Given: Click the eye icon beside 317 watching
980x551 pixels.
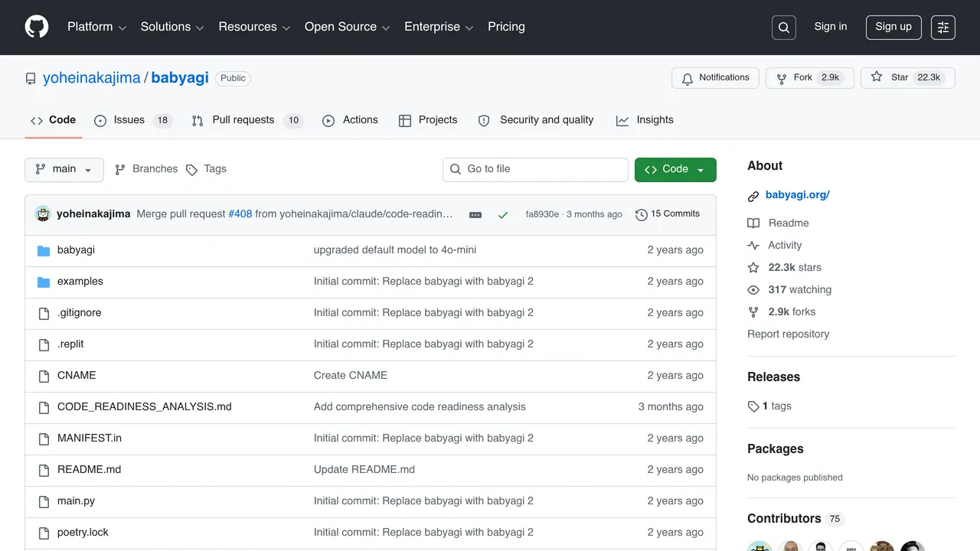Looking at the screenshot, I should 753,290.
